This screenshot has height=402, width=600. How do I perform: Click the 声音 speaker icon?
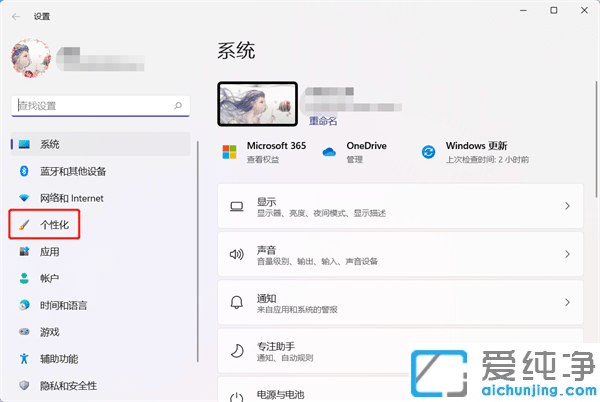tap(236, 254)
